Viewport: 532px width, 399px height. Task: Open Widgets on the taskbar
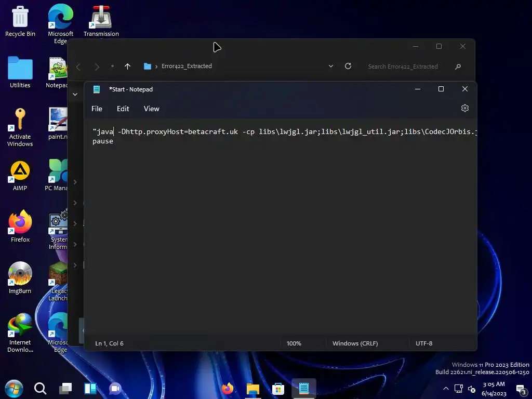coord(90,389)
